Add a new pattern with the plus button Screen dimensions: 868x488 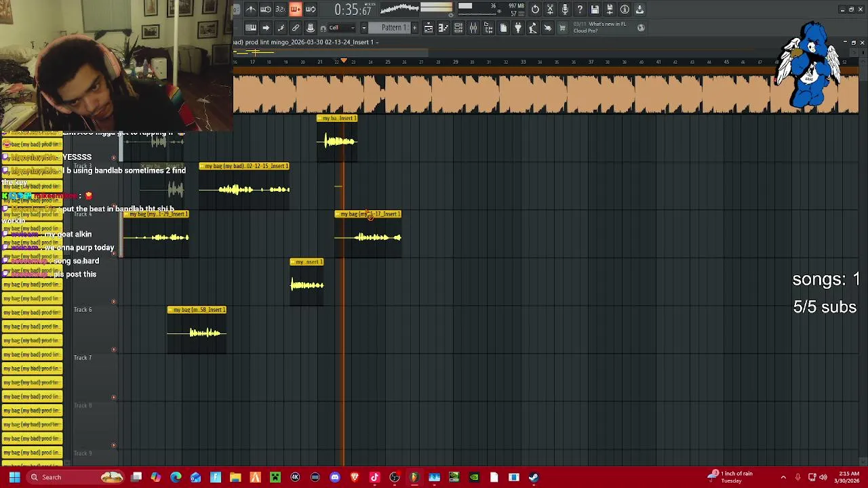414,28
